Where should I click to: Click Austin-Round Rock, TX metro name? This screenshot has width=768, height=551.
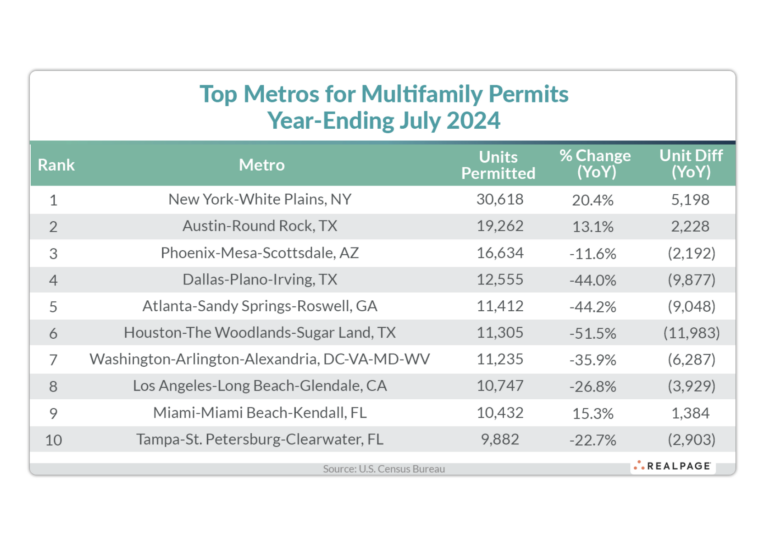click(261, 226)
